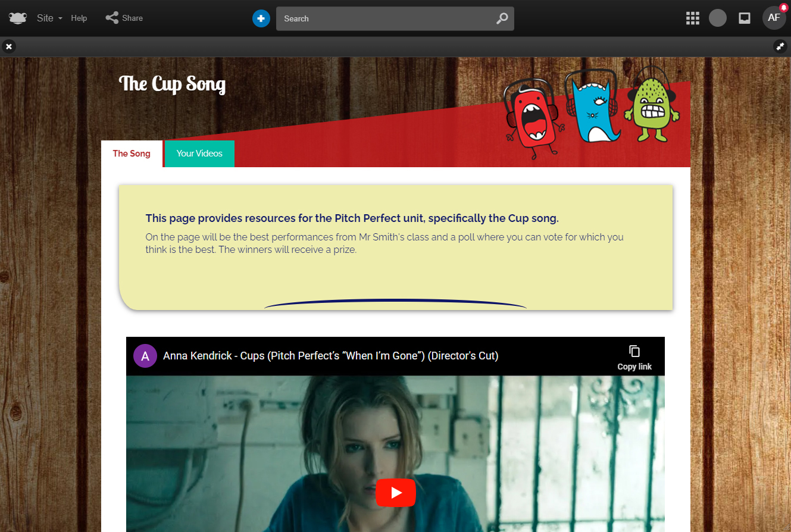
Task: Open the apps grid launcher
Action: tap(692, 18)
